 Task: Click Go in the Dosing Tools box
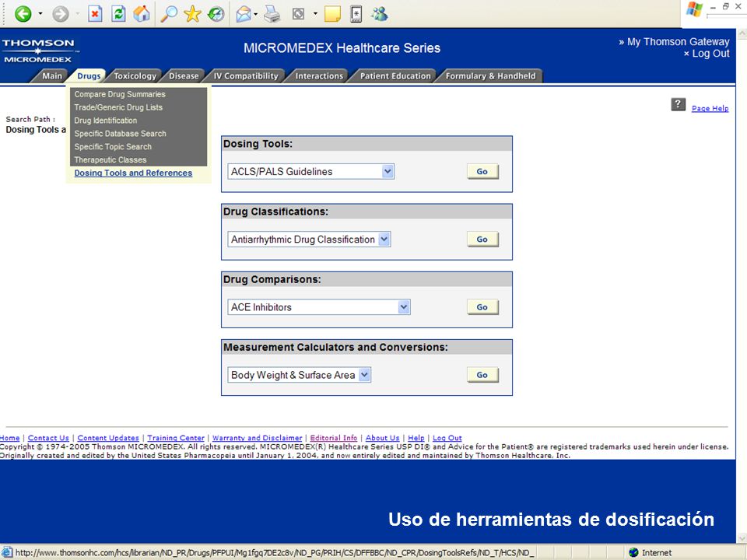click(x=482, y=171)
